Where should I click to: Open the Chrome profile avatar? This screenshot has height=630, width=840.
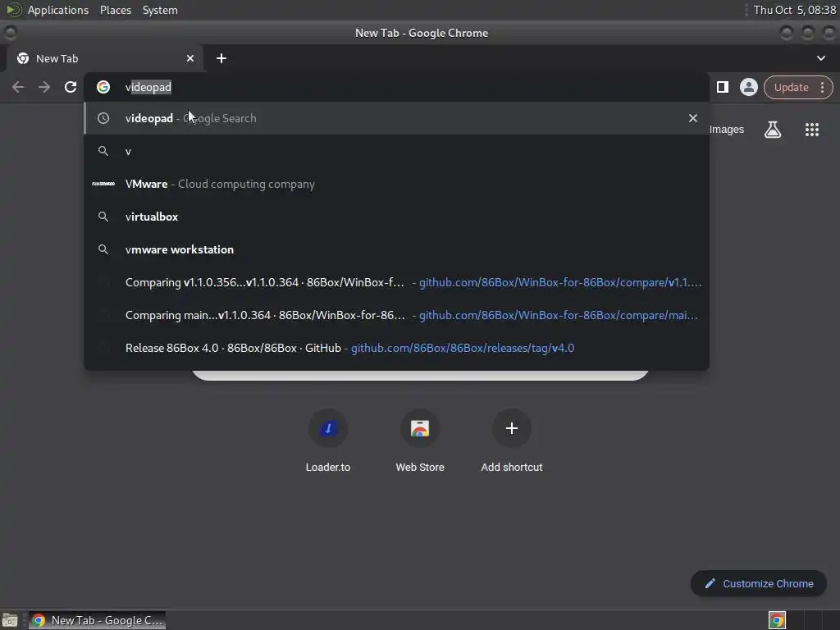pos(748,87)
